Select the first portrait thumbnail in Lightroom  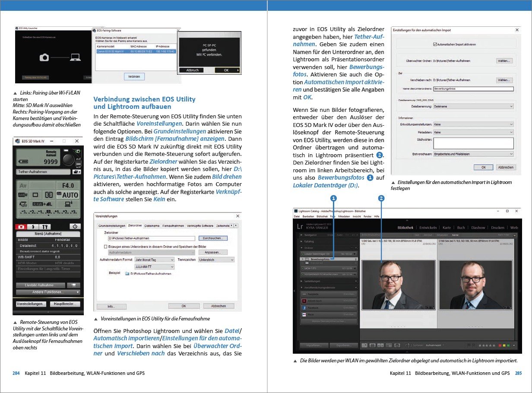point(399,285)
